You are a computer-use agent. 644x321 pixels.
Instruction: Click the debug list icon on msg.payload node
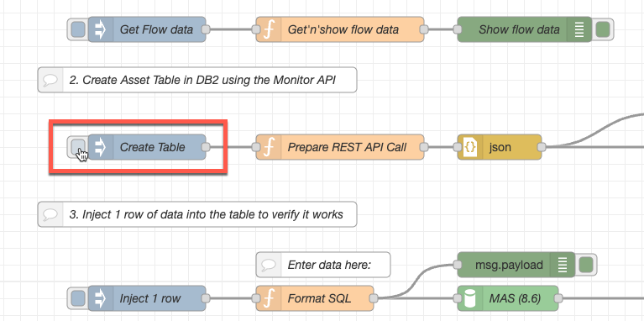click(563, 265)
